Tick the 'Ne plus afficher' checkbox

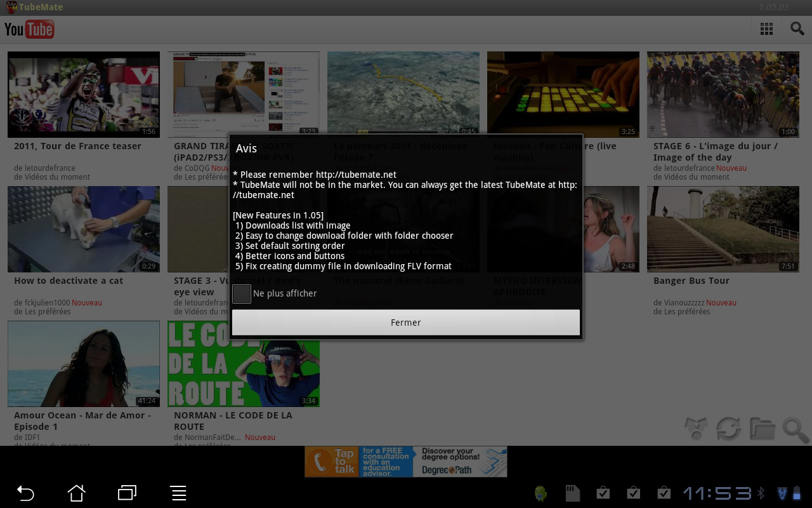[242, 294]
